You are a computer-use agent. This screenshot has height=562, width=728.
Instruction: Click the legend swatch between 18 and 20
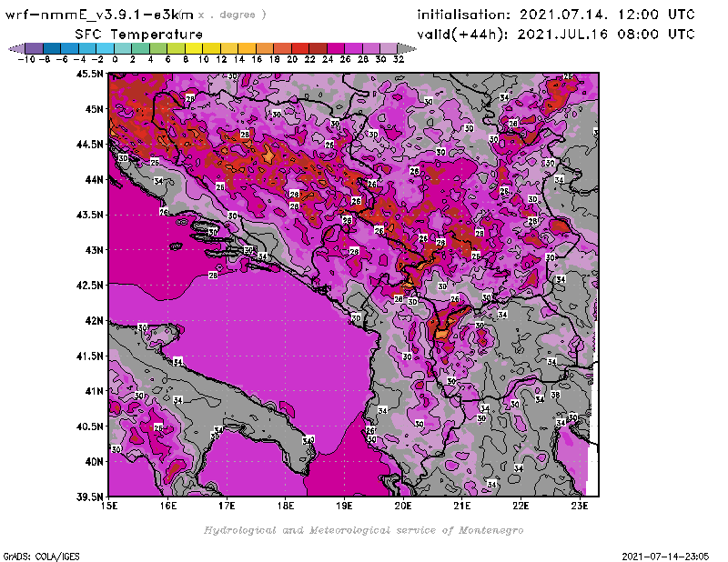click(x=282, y=48)
